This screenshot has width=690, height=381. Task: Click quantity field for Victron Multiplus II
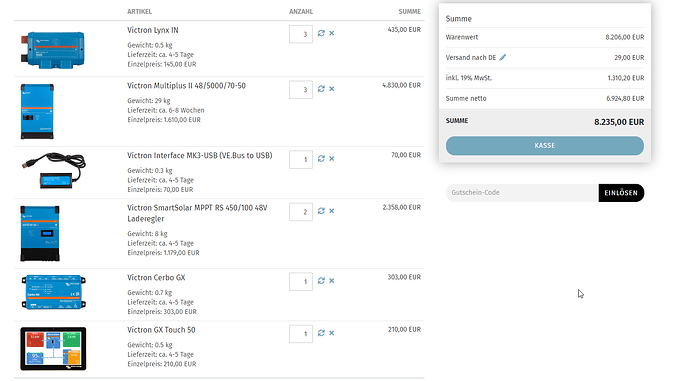(301, 90)
